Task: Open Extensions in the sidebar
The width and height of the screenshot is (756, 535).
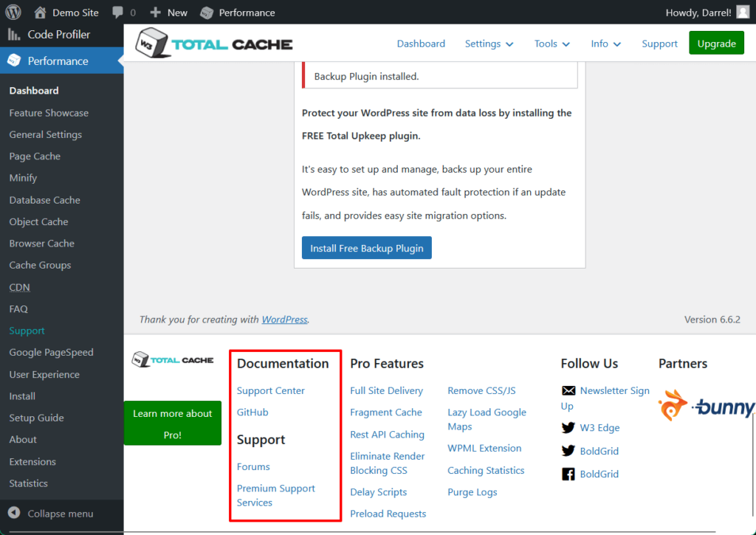Action: click(x=32, y=462)
